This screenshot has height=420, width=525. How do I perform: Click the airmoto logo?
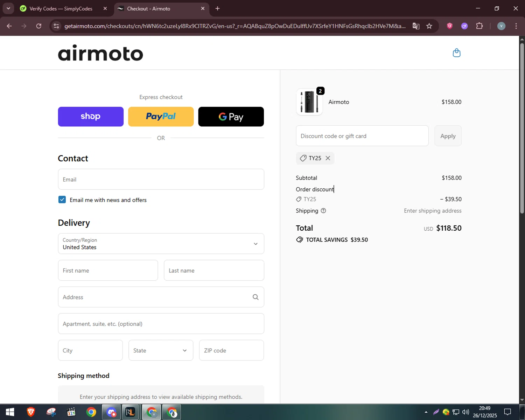coord(100,53)
